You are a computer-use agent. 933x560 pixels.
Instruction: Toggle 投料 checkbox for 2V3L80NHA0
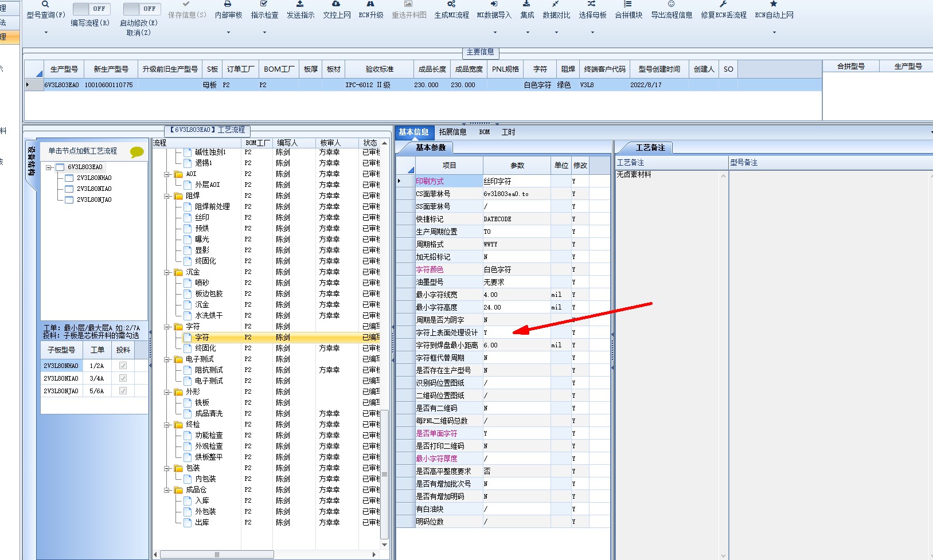click(123, 366)
